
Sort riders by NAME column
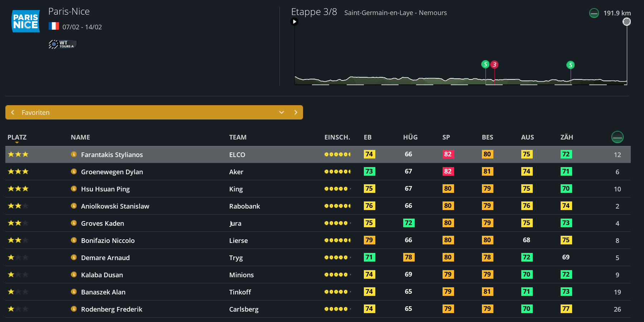[x=80, y=137]
